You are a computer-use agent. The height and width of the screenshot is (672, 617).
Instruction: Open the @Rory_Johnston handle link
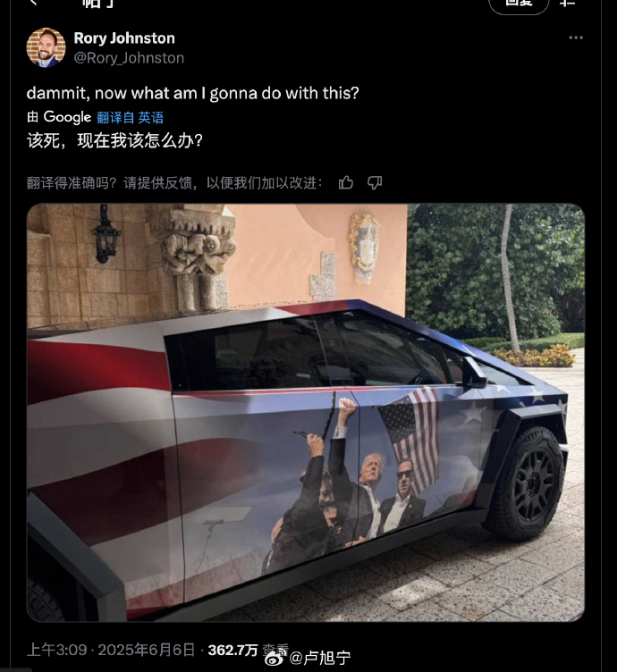tap(129, 58)
